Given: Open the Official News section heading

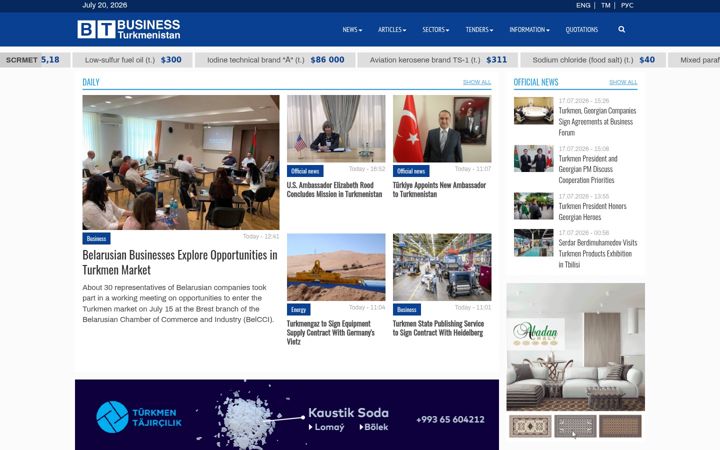Looking at the screenshot, I should 536,82.
